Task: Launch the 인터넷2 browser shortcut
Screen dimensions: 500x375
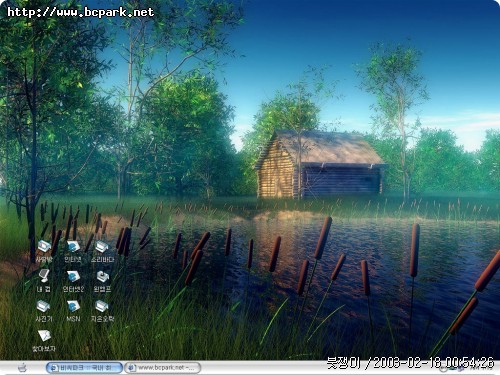Action: 73,276
